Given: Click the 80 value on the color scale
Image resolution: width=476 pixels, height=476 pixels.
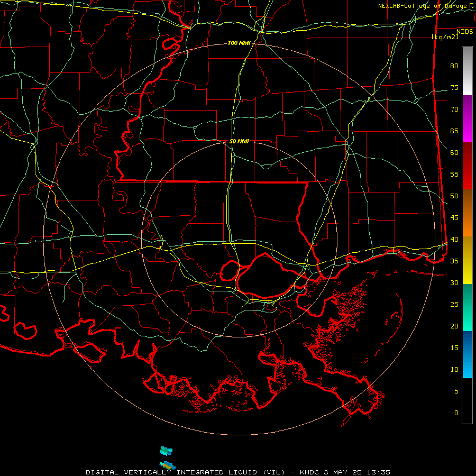Looking at the screenshot, I should point(454,66).
